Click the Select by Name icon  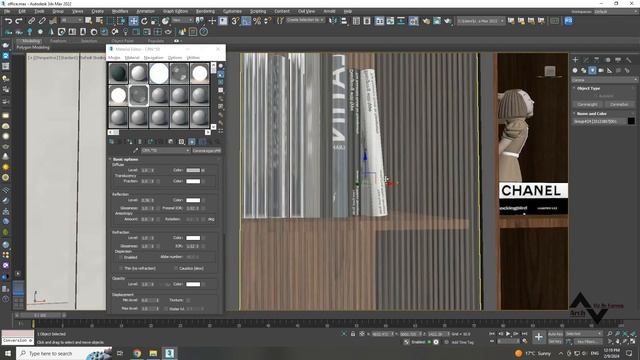click(99, 21)
